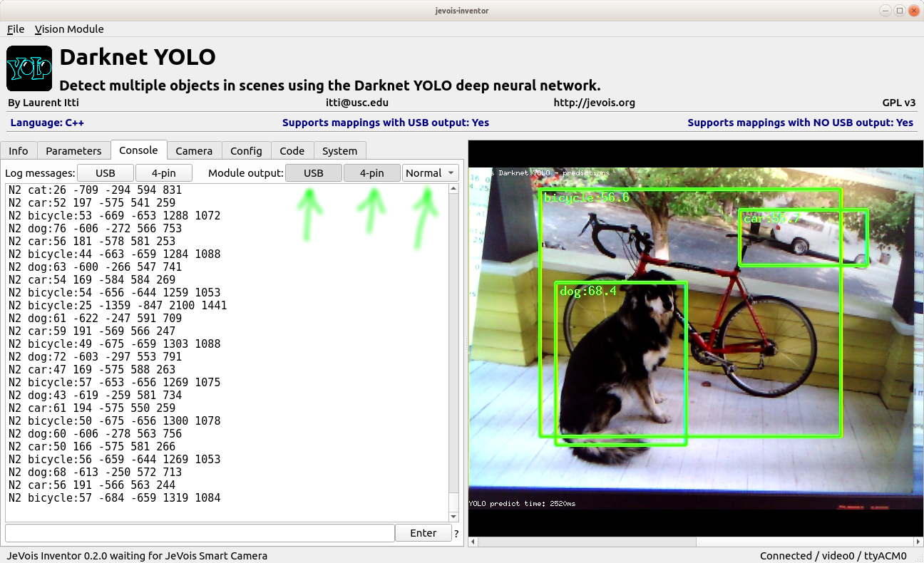Click the Module output label
The width and height of the screenshot is (924, 563).
245,173
